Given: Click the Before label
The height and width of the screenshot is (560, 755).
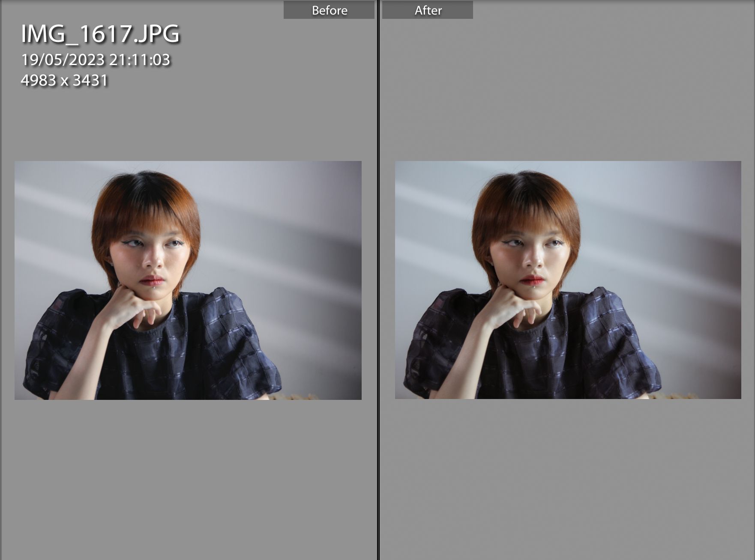Looking at the screenshot, I should tap(329, 10).
